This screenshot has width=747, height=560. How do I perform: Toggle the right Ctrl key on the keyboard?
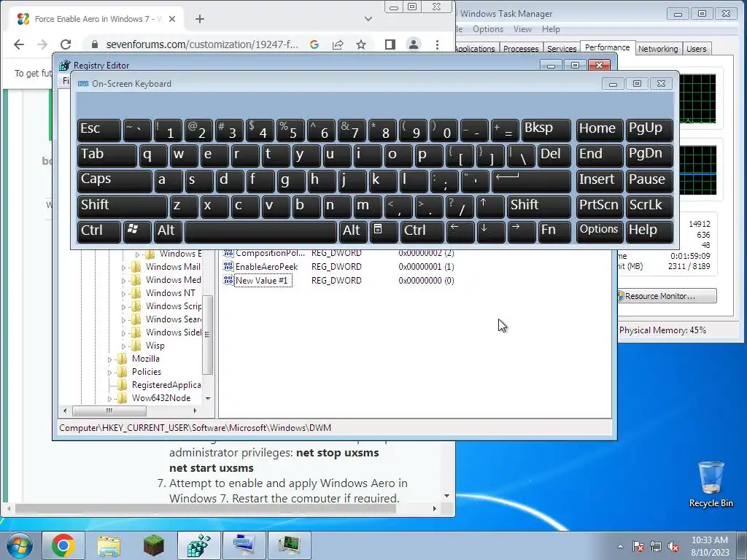tap(422, 231)
